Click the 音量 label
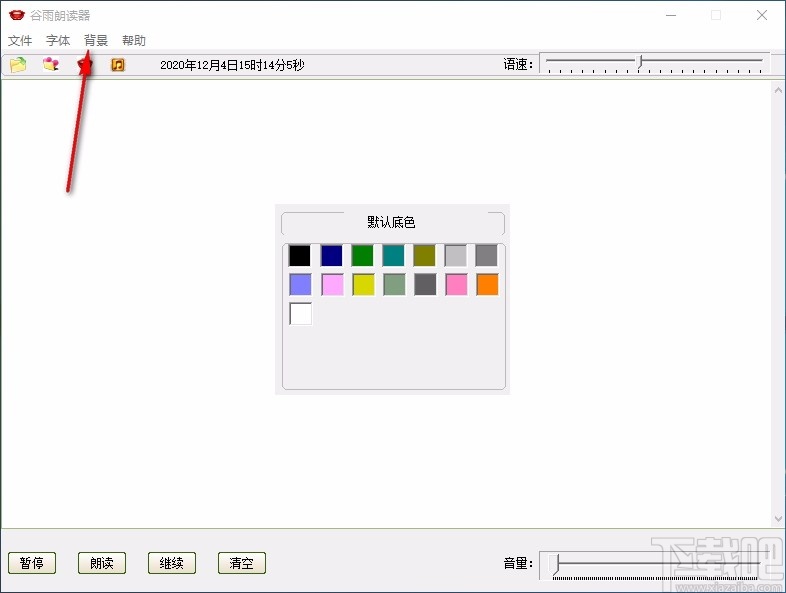 pyautogui.click(x=518, y=563)
